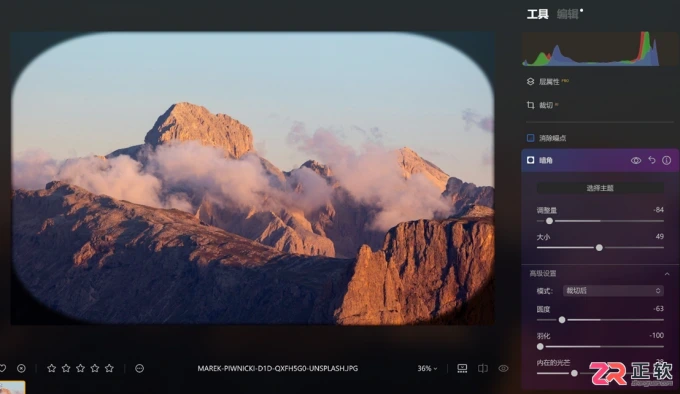
Task: Rate the photo two stars
Action: point(66,368)
